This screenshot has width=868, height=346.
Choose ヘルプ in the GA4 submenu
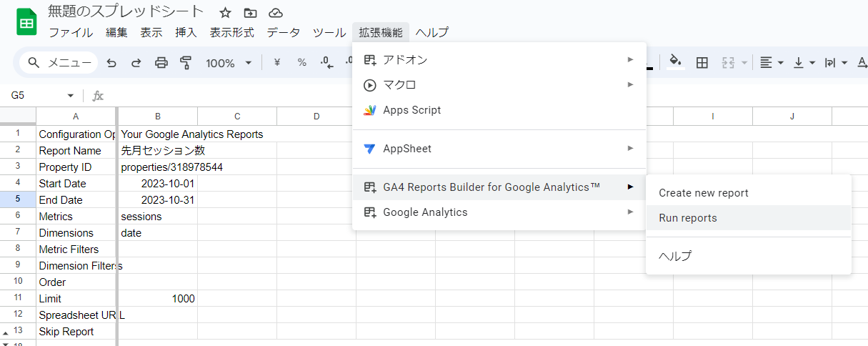point(749,256)
